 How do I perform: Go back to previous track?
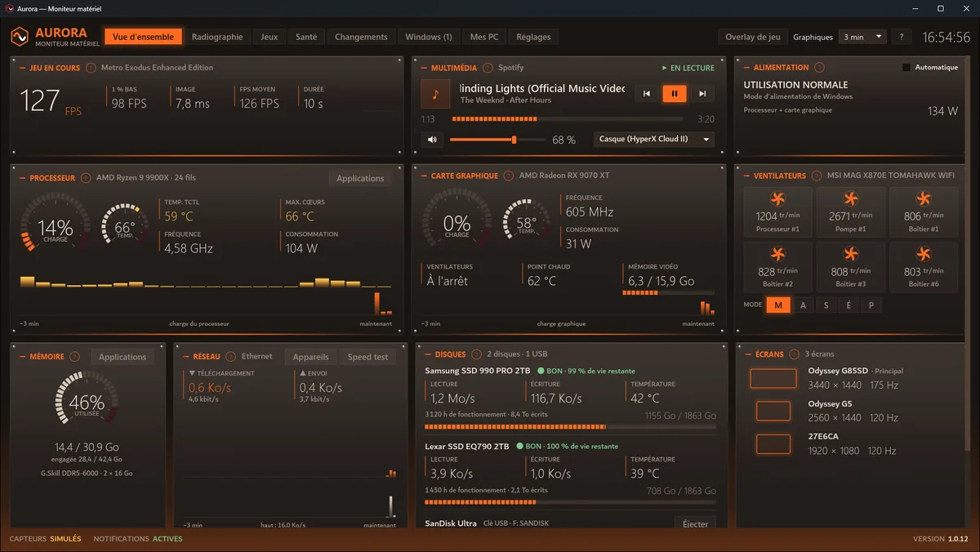(647, 94)
